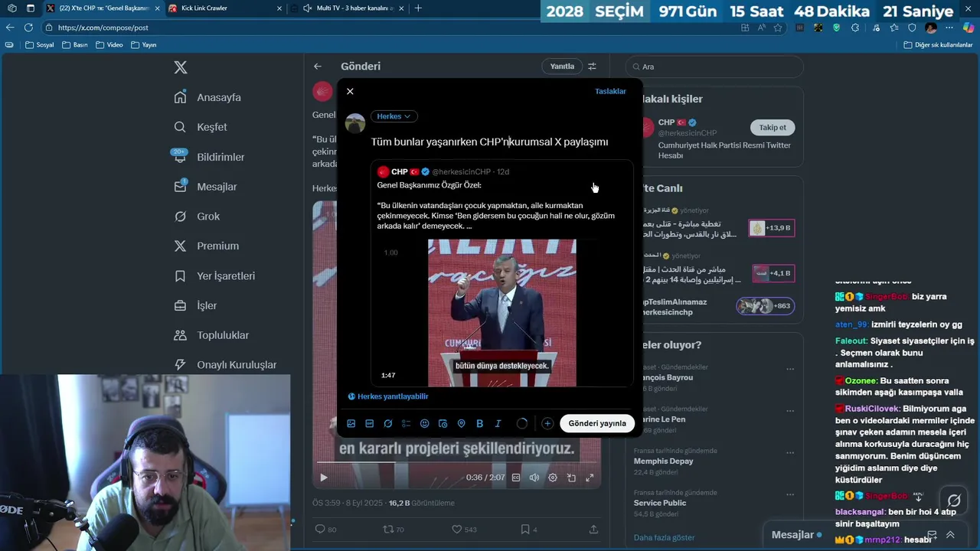Share the post icon
The image size is (980, 551).
point(593,529)
